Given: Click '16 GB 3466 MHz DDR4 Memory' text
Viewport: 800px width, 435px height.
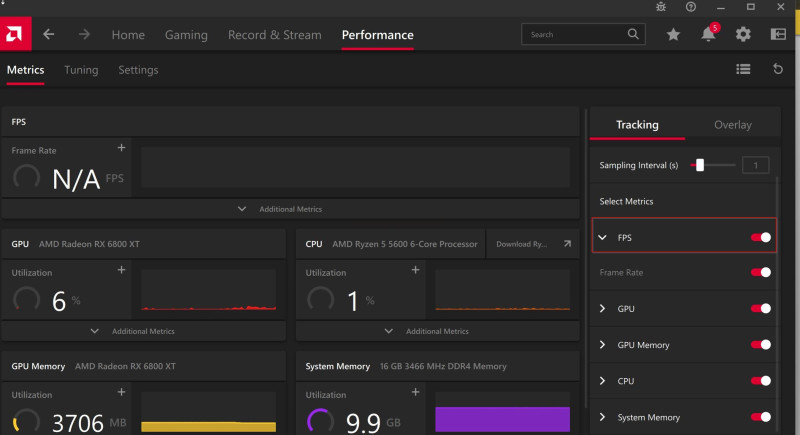Looking at the screenshot, I should [x=443, y=366].
